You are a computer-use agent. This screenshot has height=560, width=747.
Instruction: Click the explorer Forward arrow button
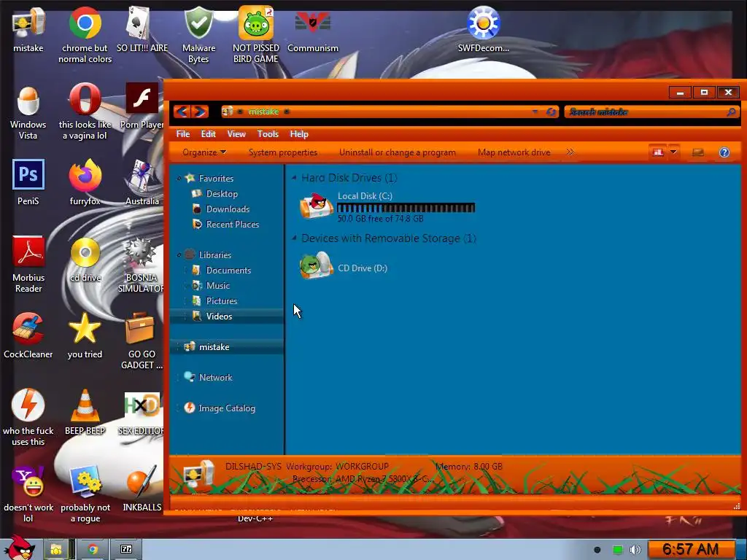click(x=200, y=112)
